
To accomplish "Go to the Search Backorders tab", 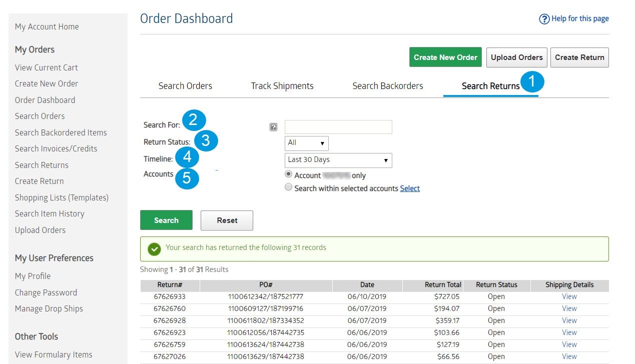I will 387,86.
